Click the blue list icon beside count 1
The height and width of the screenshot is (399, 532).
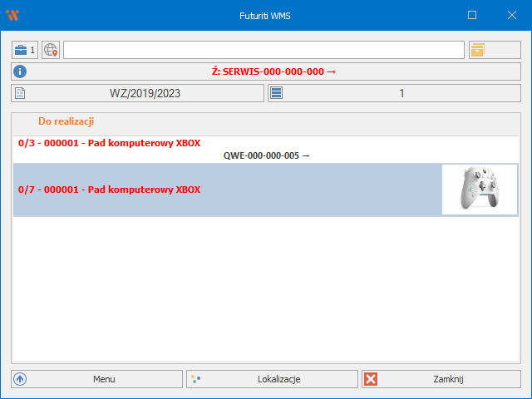coord(278,93)
